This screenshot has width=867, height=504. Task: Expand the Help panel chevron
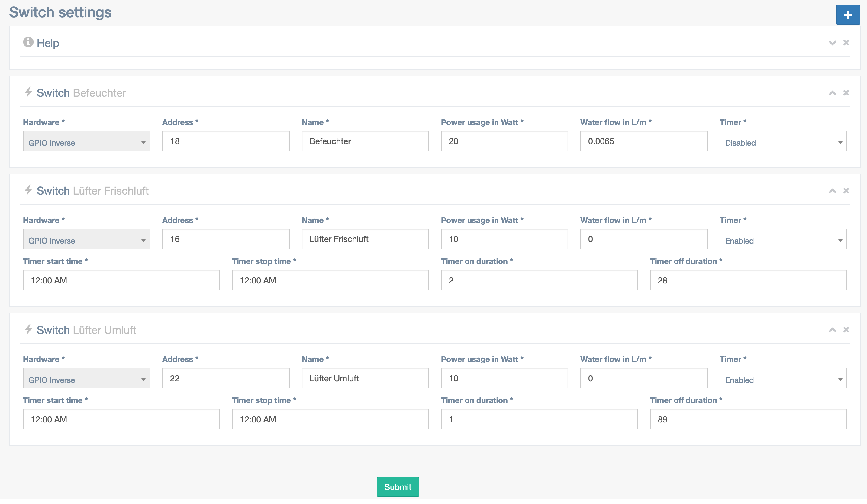click(x=832, y=43)
